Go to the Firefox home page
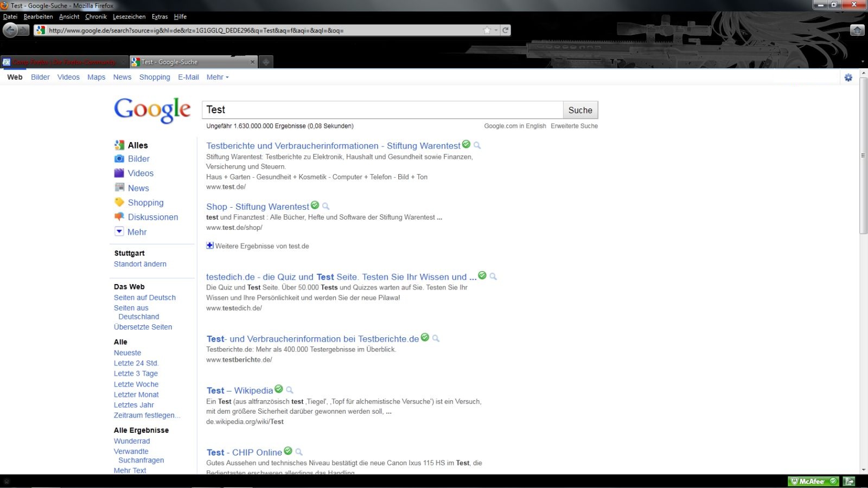This screenshot has width=868, height=488. (857, 30)
